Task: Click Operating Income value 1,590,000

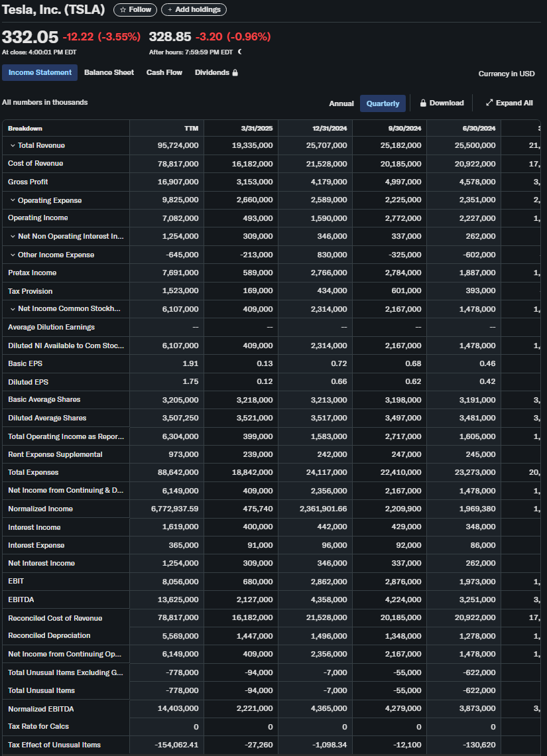Action: pos(329,218)
